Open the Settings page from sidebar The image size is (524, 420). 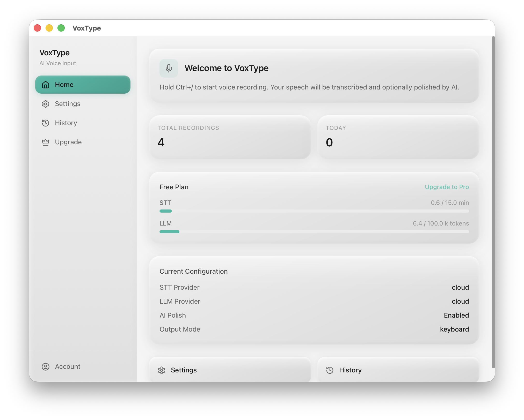point(68,104)
